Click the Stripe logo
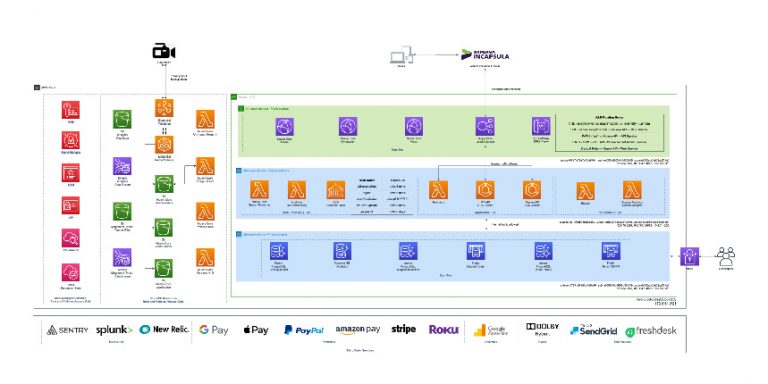This screenshot has height=384, width=768. point(404,329)
